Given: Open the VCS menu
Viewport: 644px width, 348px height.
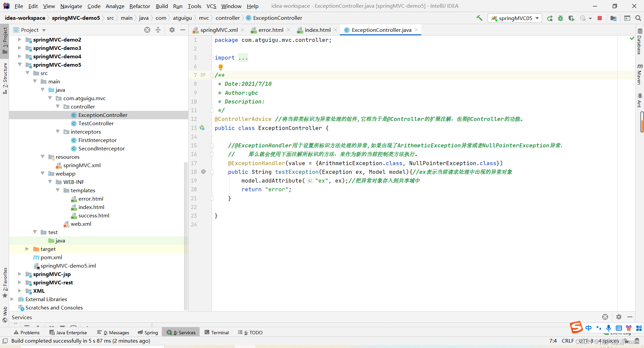Looking at the screenshot, I should [211, 6].
